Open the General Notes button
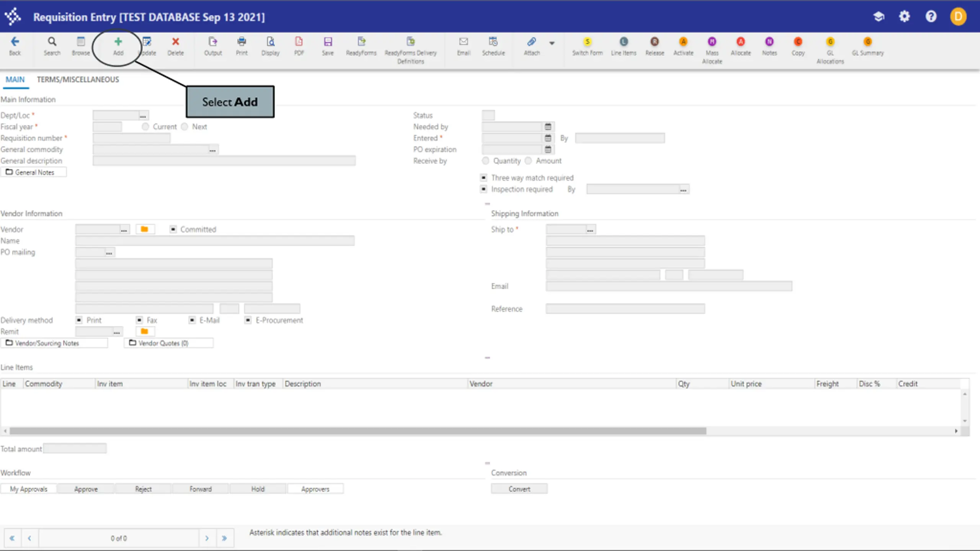980x551 pixels. [x=34, y=172]
